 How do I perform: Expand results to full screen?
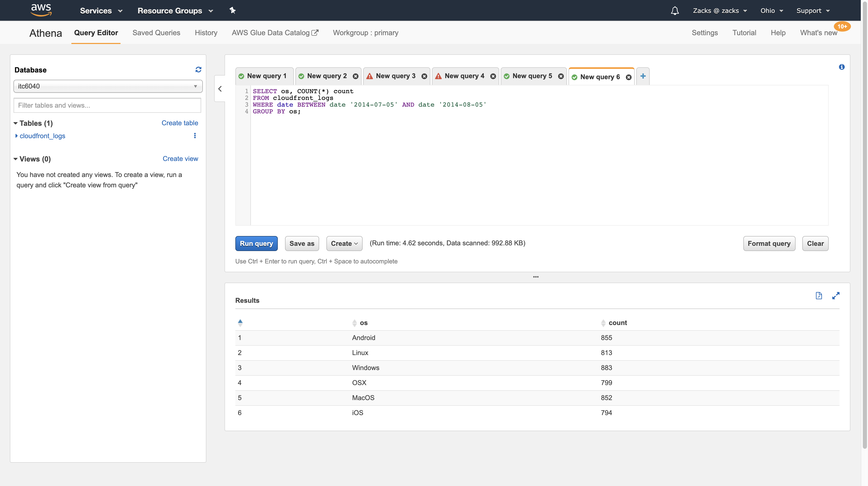[x=836, y=296]
